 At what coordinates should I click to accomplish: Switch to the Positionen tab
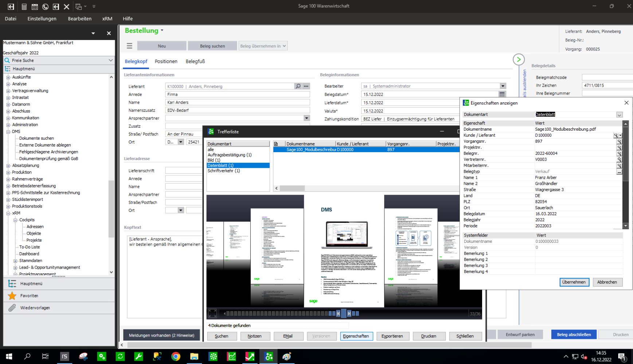[x=166, y=61]
